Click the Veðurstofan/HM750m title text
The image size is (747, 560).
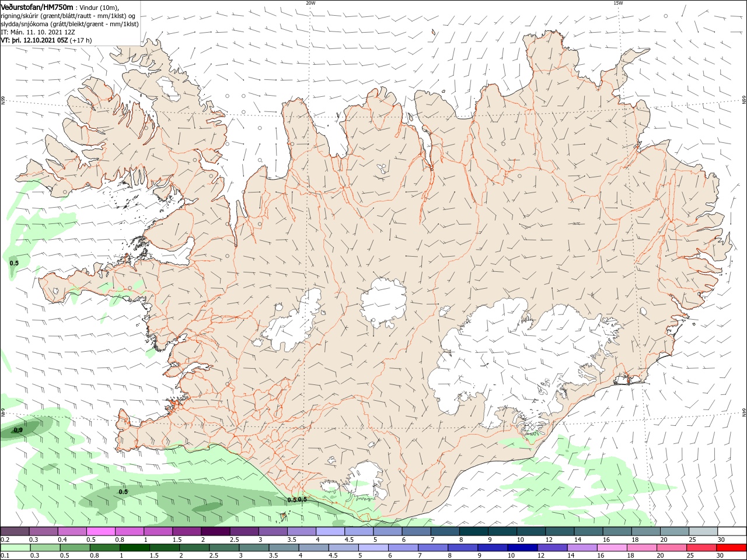[x=37, y=6]
